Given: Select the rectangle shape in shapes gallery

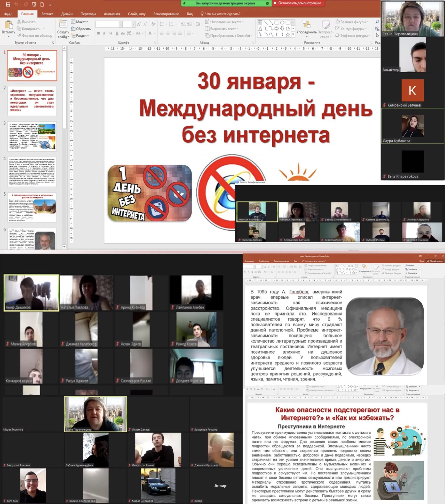Looking at the screenshot, I should coord(277,22).
